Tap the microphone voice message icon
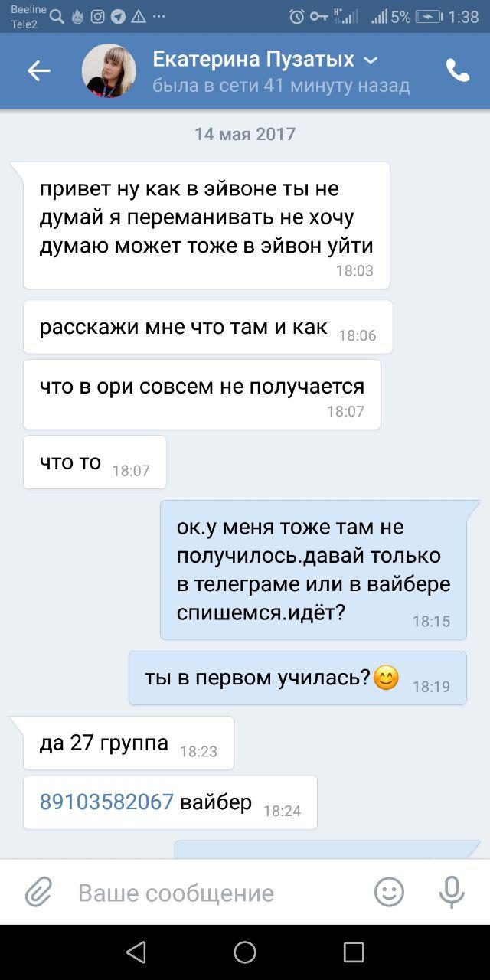490x980 pixels. [452, 892]
